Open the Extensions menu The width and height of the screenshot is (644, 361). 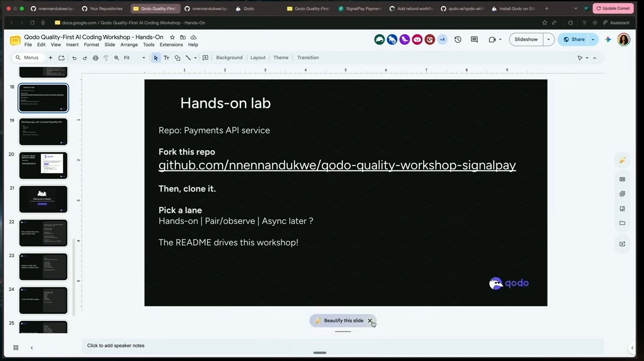(x=171, y=45)
